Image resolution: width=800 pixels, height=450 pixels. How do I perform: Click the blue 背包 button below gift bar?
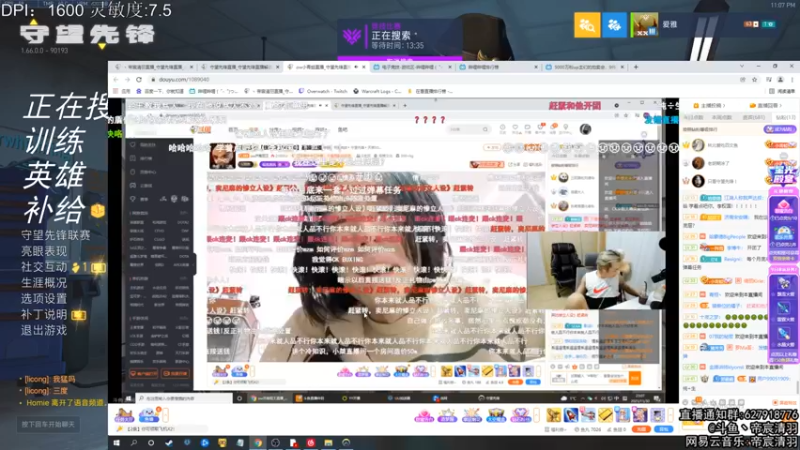point(663,430)
